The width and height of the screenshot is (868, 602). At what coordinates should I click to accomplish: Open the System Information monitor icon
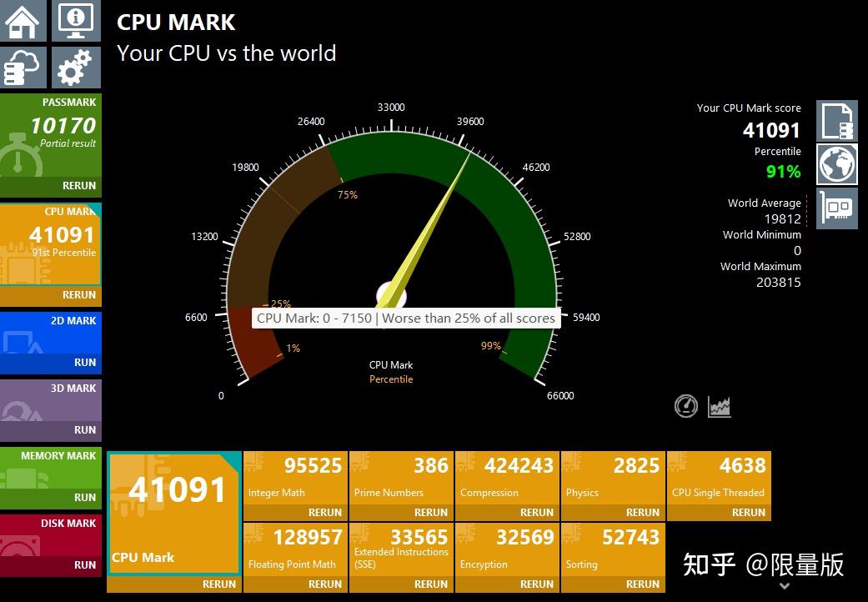pyautogui.click(x=77, y=21)
